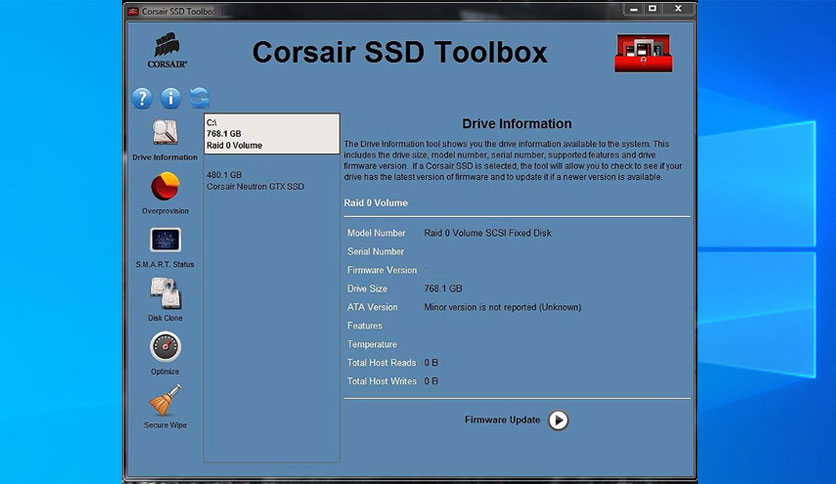Click the title bar app icon
836x484 pixels.
point(133,11)
